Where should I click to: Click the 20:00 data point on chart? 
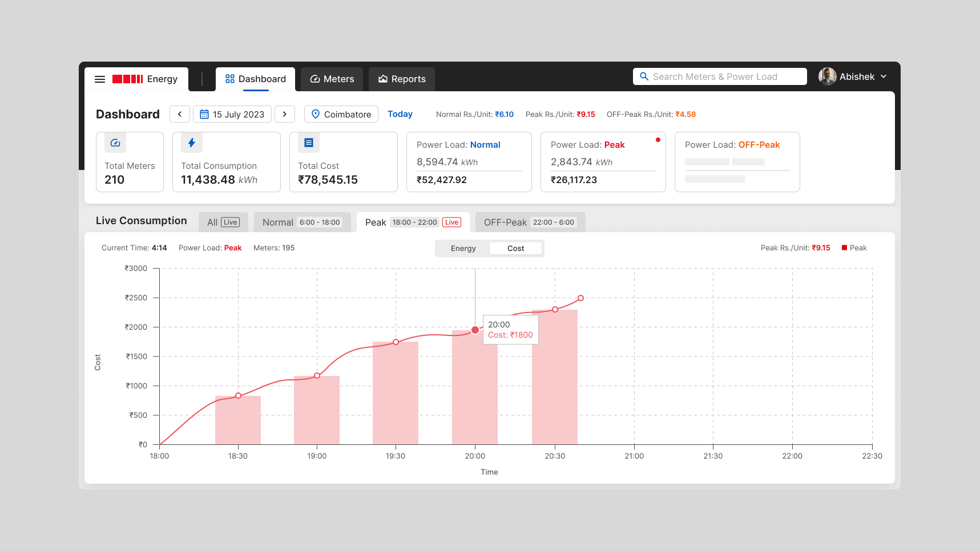(x=475, y=330)
